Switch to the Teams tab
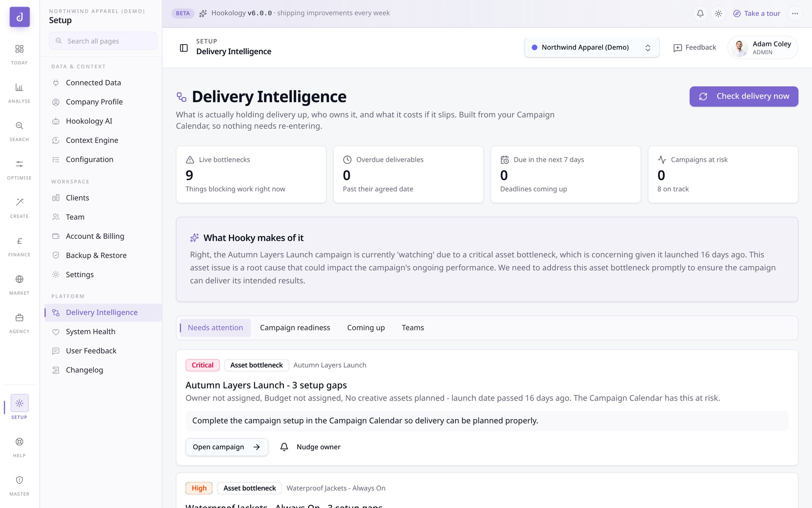Screen dimensions: 812x508 tap(413, 328)
